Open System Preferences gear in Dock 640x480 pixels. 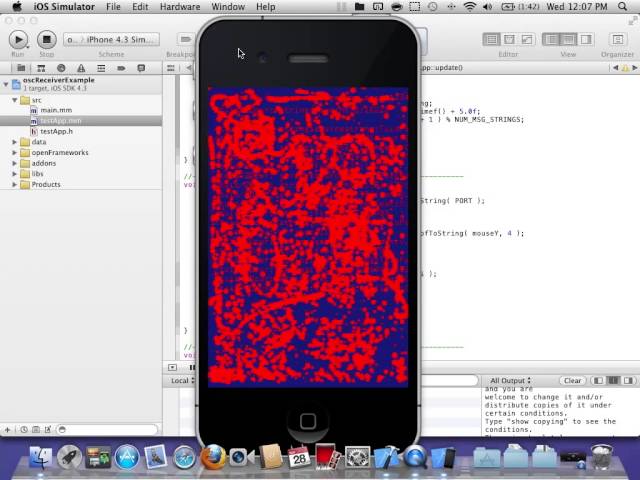pyautogui.click(x=357, y=458)
